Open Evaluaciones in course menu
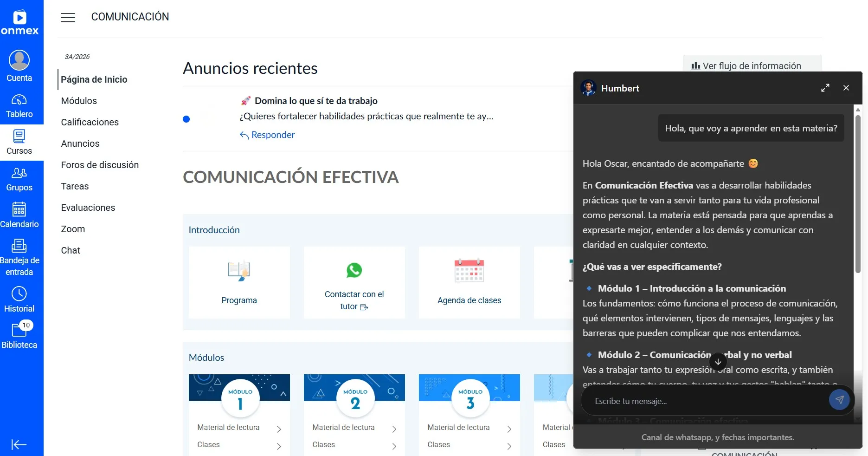The height and width of the screenshot is (456, 868). click(x=88, y=208)
